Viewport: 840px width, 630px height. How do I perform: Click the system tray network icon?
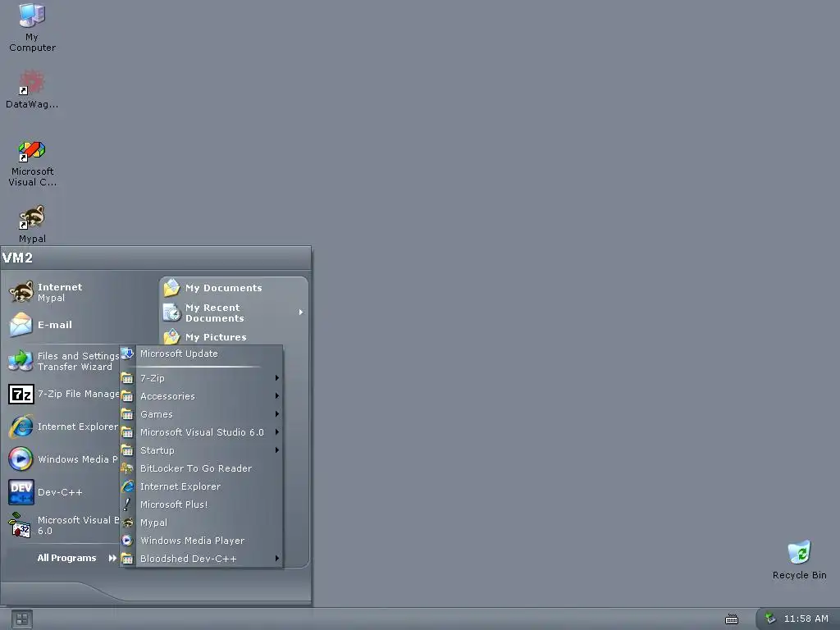(x=770, y=619)
